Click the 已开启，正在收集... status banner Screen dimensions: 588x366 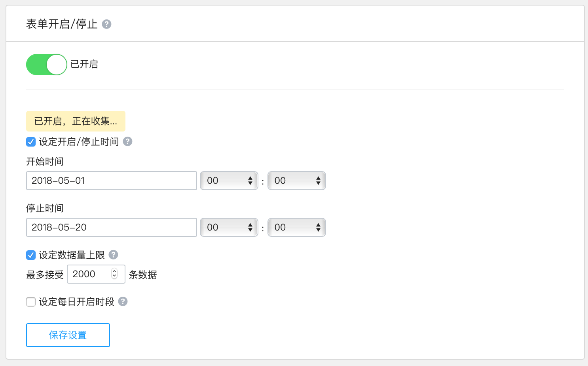tap(76, 121)
